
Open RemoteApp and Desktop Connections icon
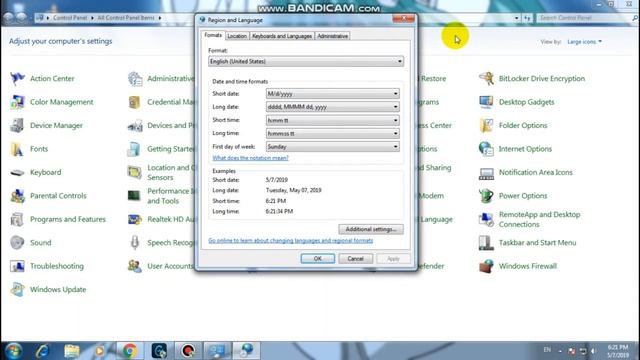click(486, 219)
